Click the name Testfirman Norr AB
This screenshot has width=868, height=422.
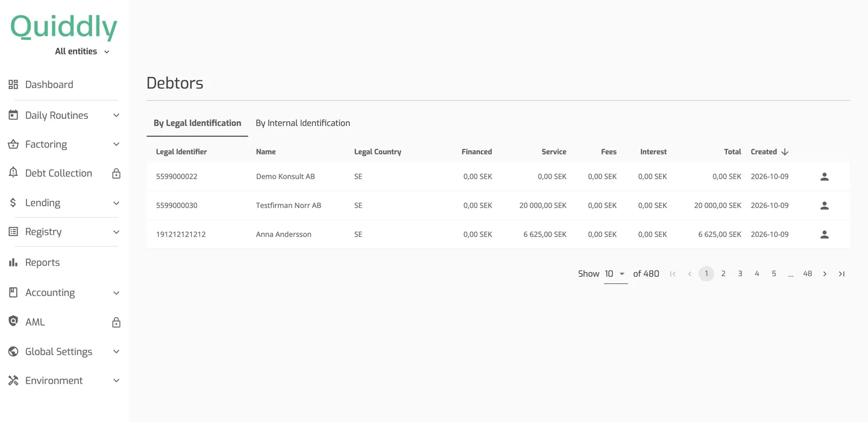click(289, 206)
